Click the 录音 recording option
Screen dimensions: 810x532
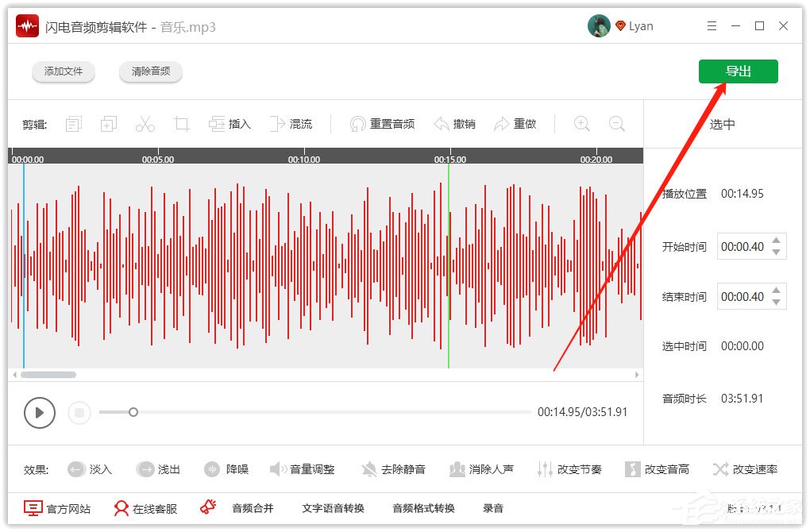point(493,508)
